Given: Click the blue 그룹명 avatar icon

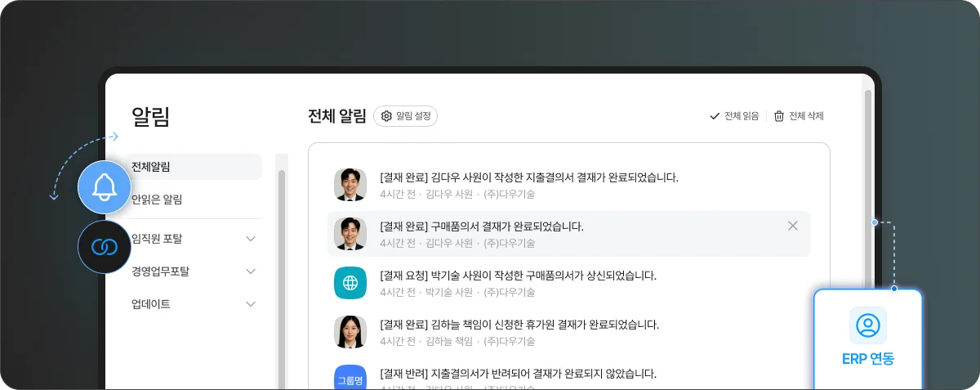Looking at the screenshot, I should coord(350,379).
